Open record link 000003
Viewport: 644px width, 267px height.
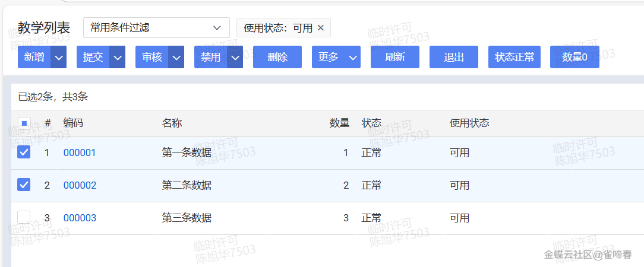tap(80, 218)
